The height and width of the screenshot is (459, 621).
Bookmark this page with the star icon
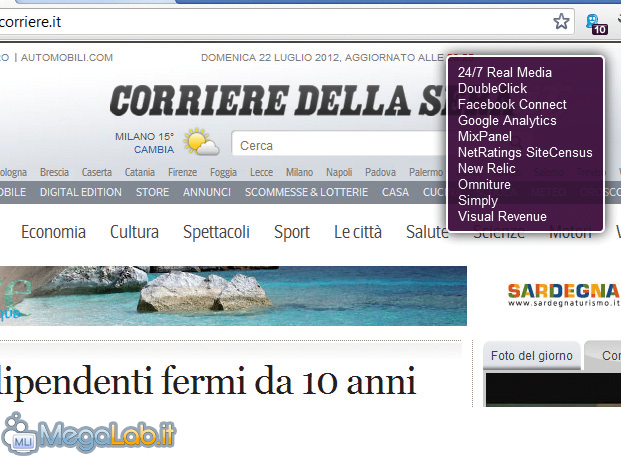[x=561, y=21]
